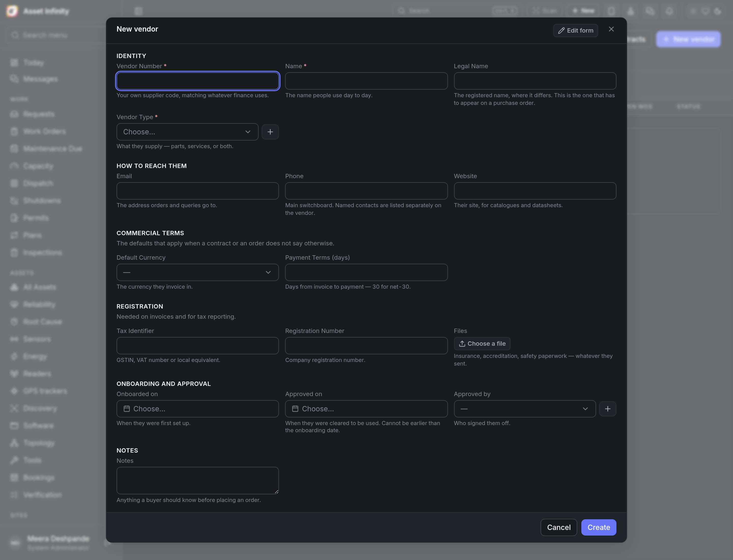
Task: Click the Tools wrench icon in sidebar
Action: [x=14, y=460]
